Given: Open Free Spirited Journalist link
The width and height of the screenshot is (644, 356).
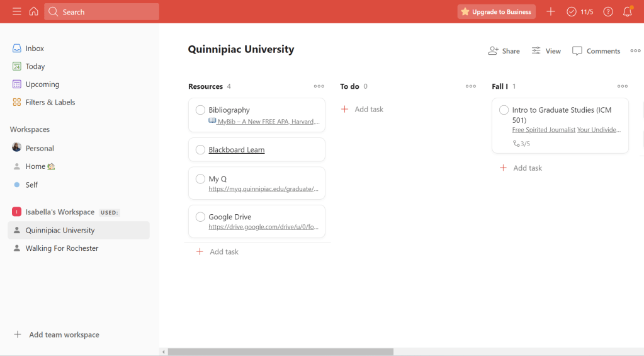Looking at the screenshot, I should pos(543,130).
